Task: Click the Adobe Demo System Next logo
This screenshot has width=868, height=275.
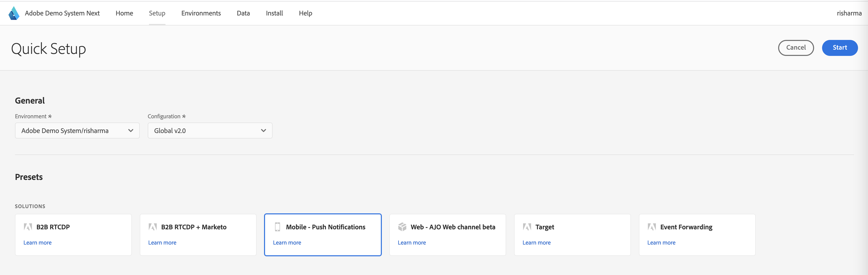Action: click(14, 13)
